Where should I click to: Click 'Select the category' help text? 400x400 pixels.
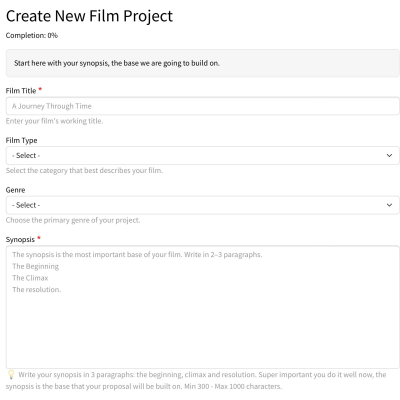[84, 171]
